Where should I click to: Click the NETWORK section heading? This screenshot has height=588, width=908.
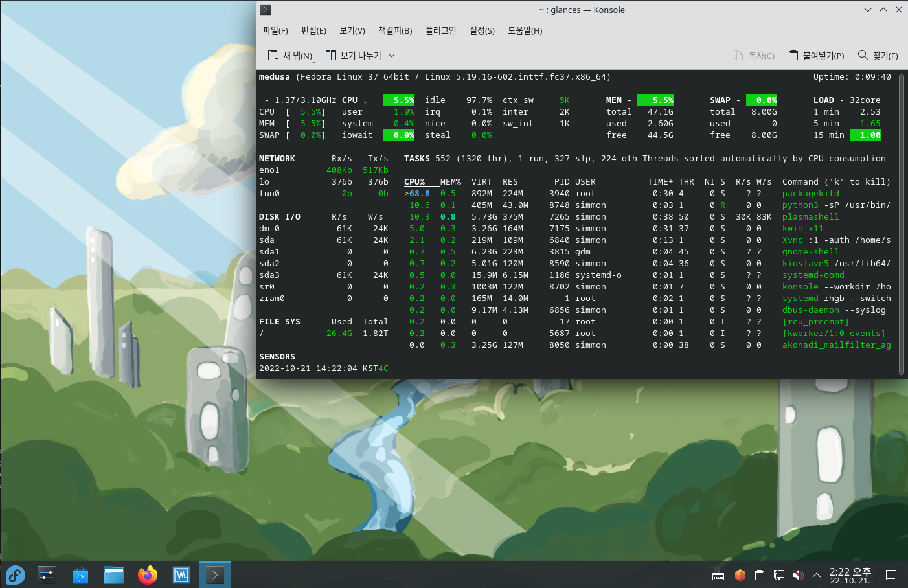click(x=277, y=159)
